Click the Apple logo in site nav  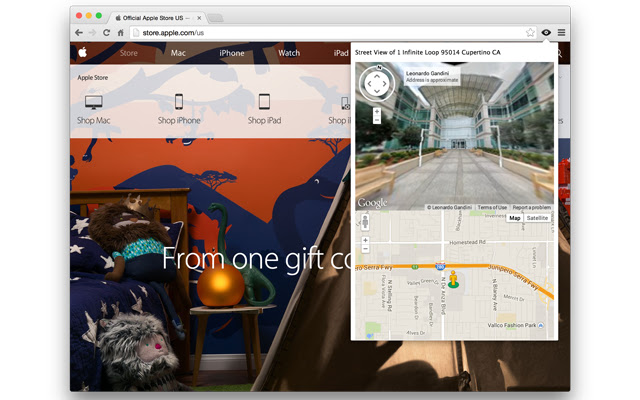(84, 53)
